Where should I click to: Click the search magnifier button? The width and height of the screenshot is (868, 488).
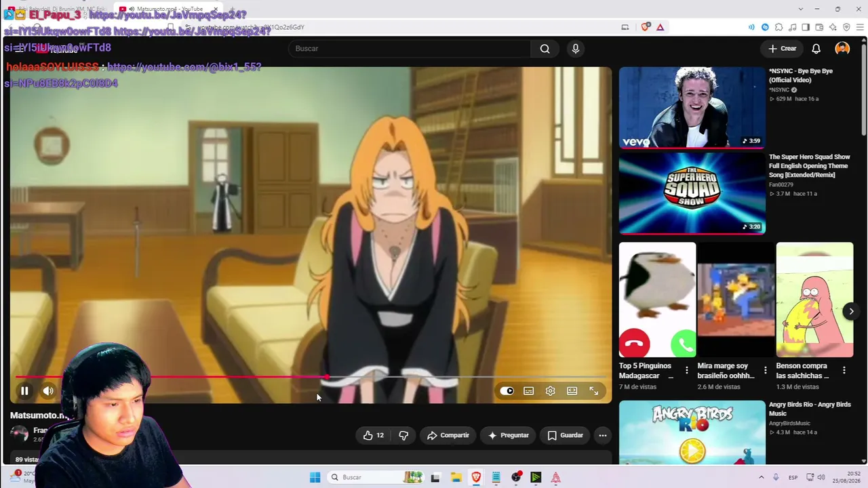(x=545, y=49)
